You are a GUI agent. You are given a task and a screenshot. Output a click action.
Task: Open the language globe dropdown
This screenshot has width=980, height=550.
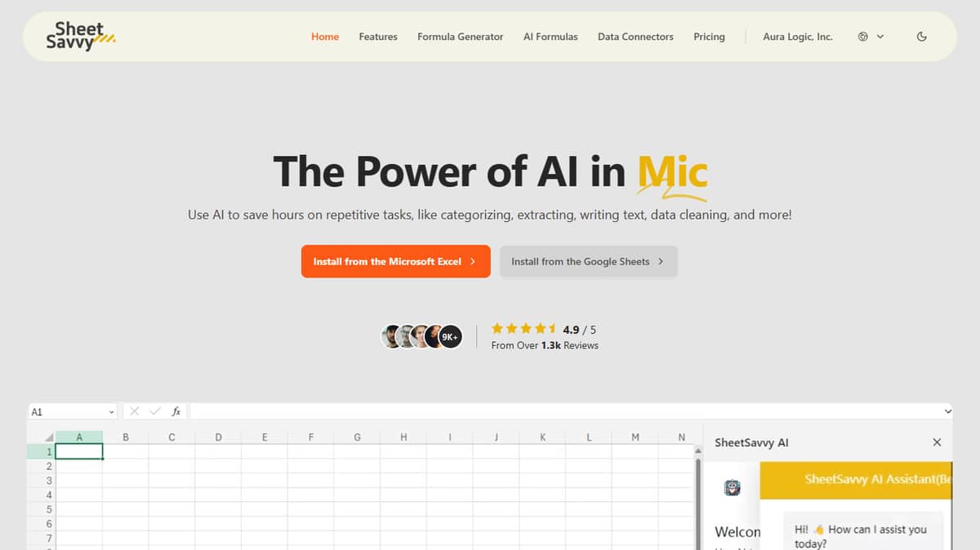(871, 37)
